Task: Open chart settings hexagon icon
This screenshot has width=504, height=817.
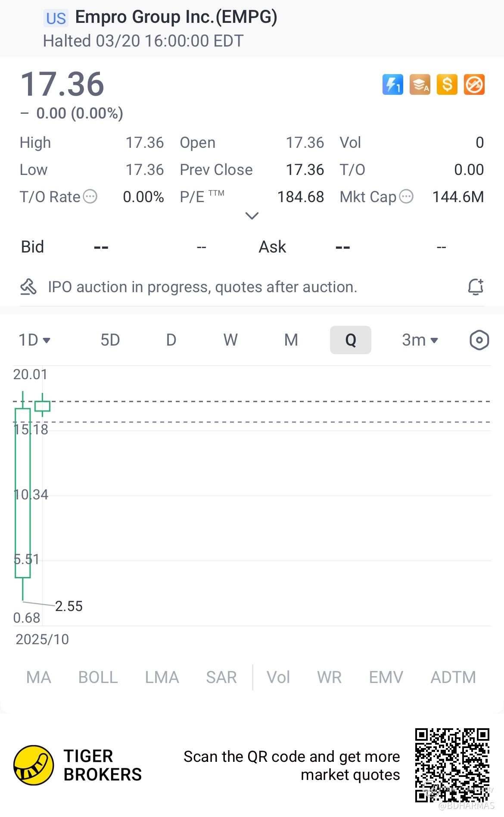Action: [479, 340]
